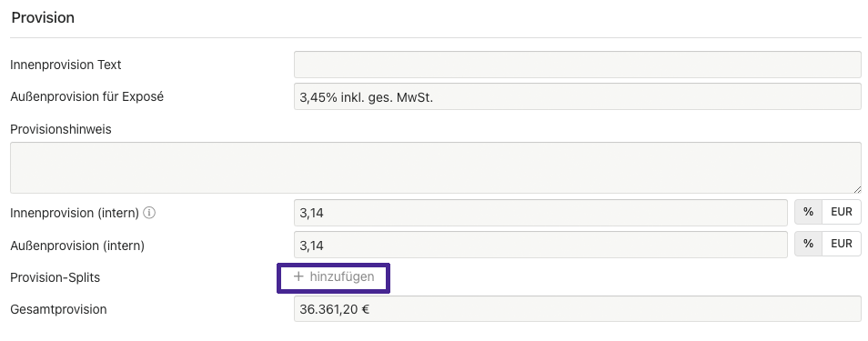The height and width of the screenshot is (341, 868).
Task: Click the info icon beside Innenprovision (intern)
Action: point(149,213)
